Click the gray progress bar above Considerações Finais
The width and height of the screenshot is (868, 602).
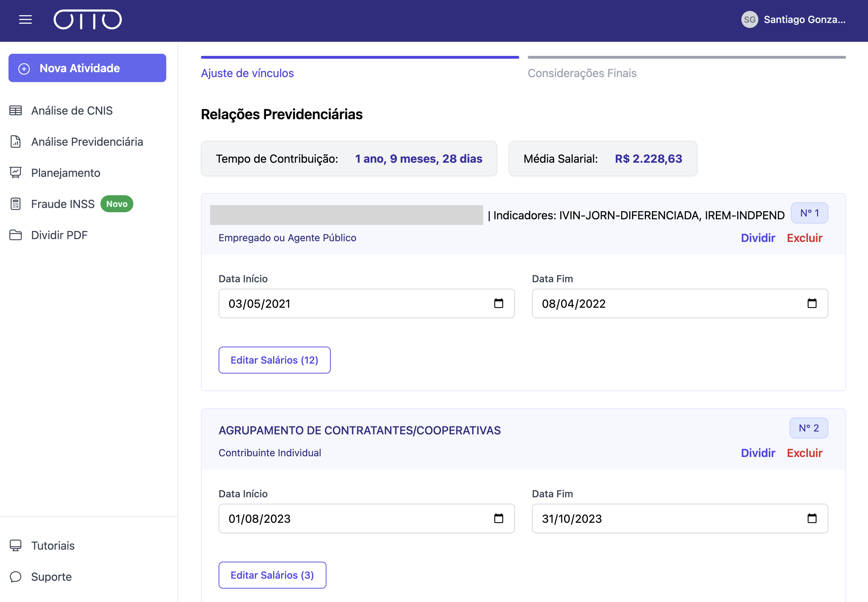687,57
